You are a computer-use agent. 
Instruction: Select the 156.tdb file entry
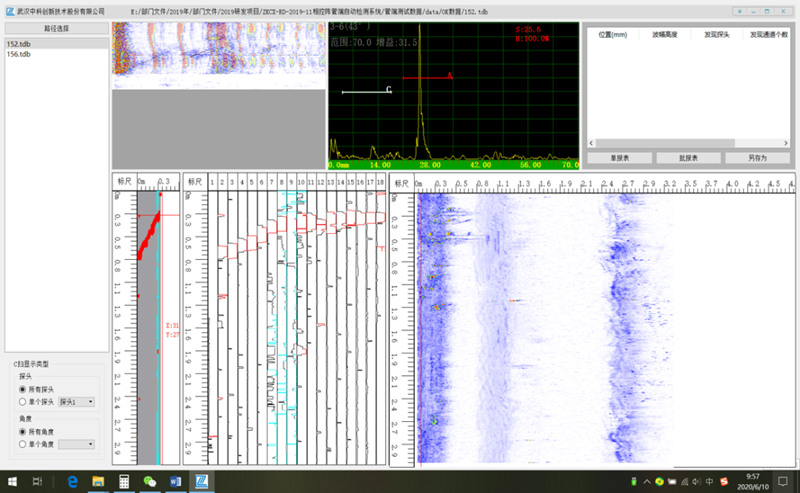[18, 55]
